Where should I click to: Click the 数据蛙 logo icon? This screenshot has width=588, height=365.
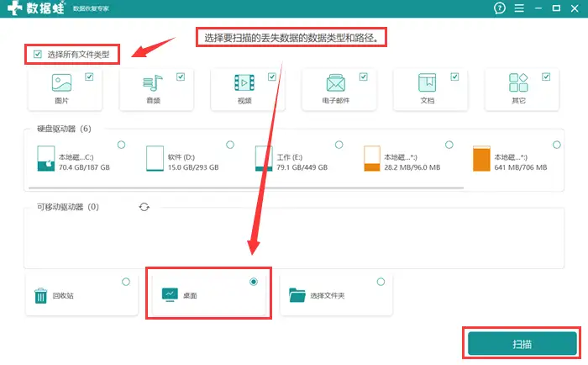tap(15, 8)
